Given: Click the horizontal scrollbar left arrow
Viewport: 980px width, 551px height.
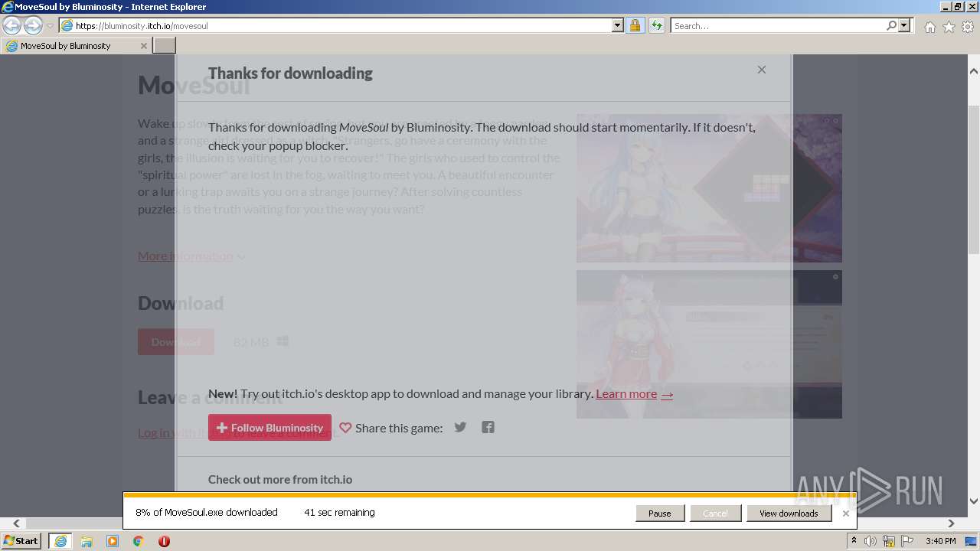Looking at the screenshot, I should 17,523.
